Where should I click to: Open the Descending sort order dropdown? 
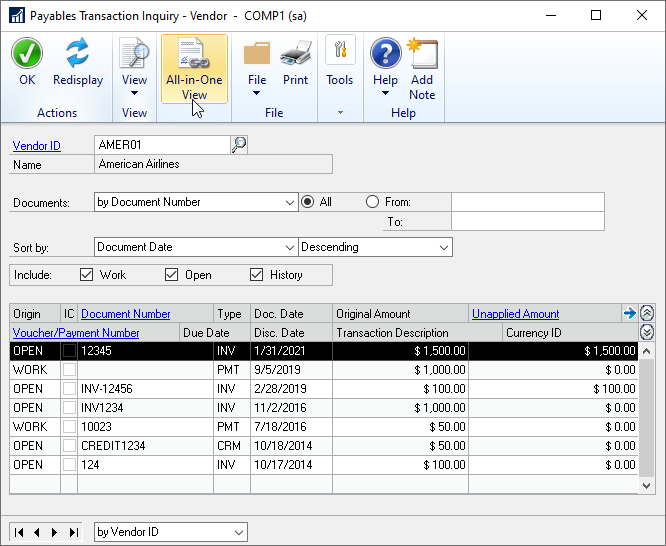[x=375, y=247]
